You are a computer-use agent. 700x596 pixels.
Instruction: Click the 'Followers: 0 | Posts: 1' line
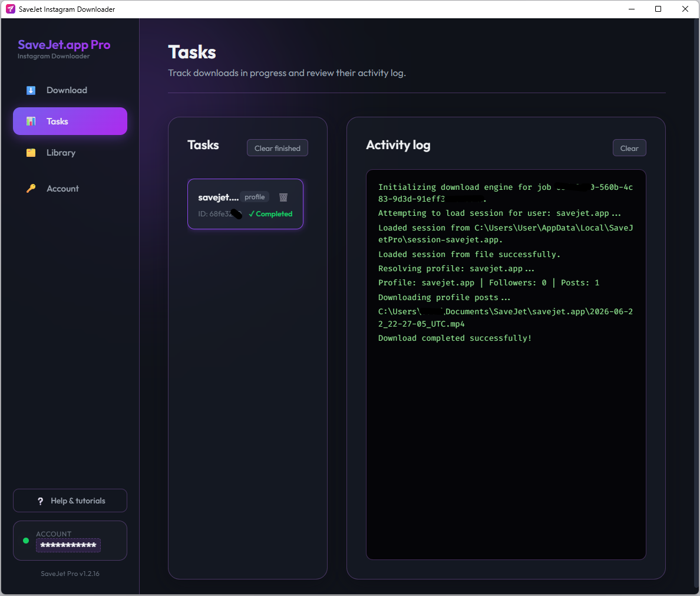pos(489,283)
